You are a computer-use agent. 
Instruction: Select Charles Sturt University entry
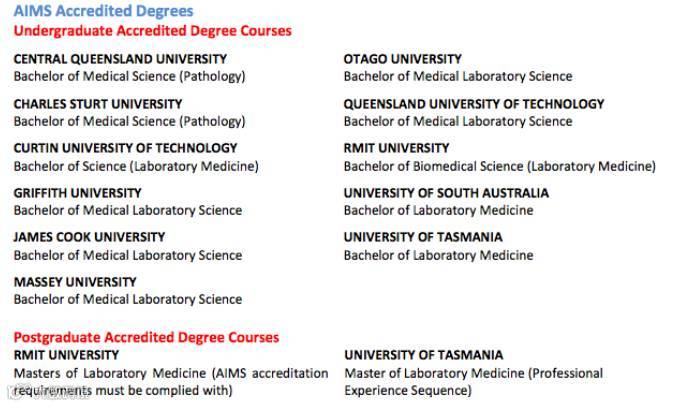[x=98, y=104]
